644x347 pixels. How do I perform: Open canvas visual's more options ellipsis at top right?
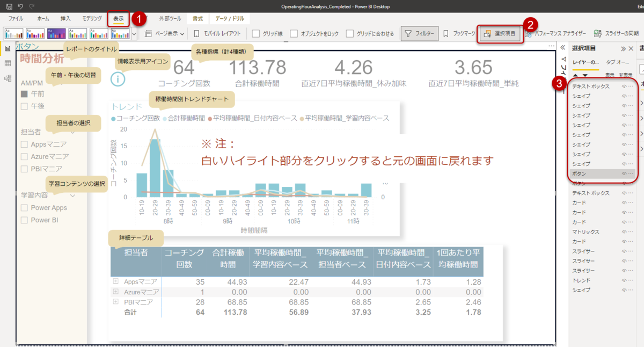551,46
